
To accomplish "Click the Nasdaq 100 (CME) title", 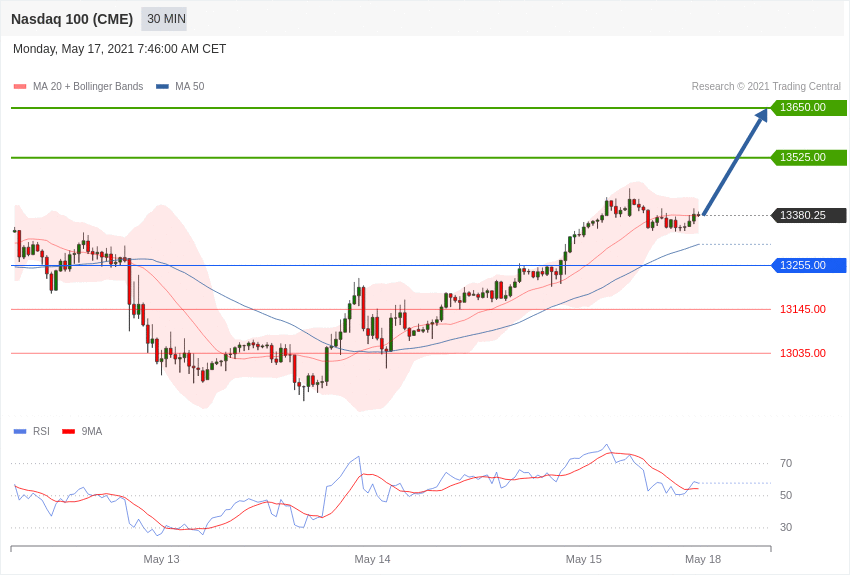I will tap(72, 19).
